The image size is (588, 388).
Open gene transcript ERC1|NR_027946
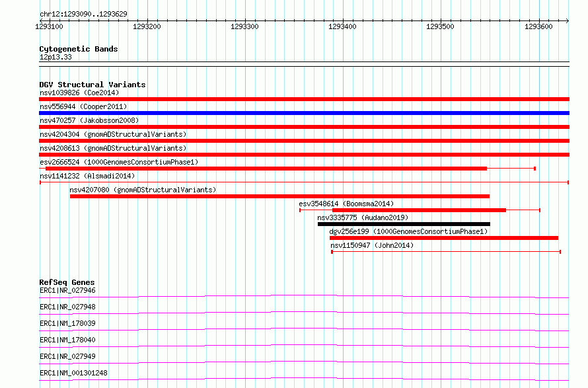point(67,290)
